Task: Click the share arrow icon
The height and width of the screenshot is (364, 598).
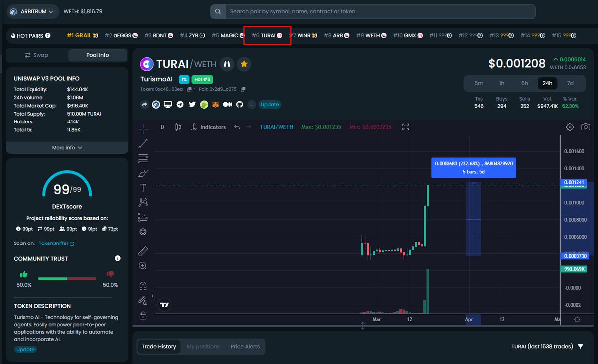Action: click(x=145, y=105)
